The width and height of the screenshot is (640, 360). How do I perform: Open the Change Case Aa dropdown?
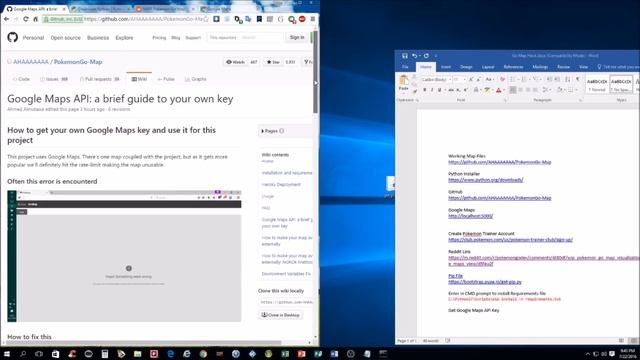pyautogui.click(x=489, y=79)
